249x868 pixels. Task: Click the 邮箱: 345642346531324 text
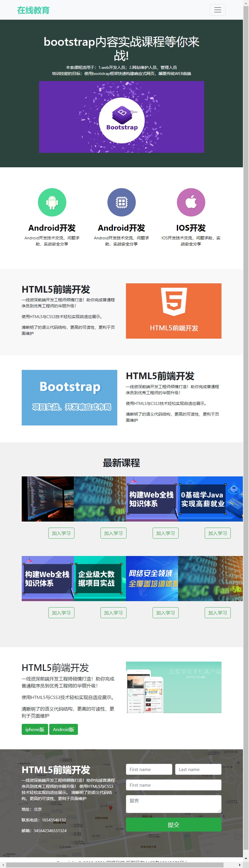[44, 831]
